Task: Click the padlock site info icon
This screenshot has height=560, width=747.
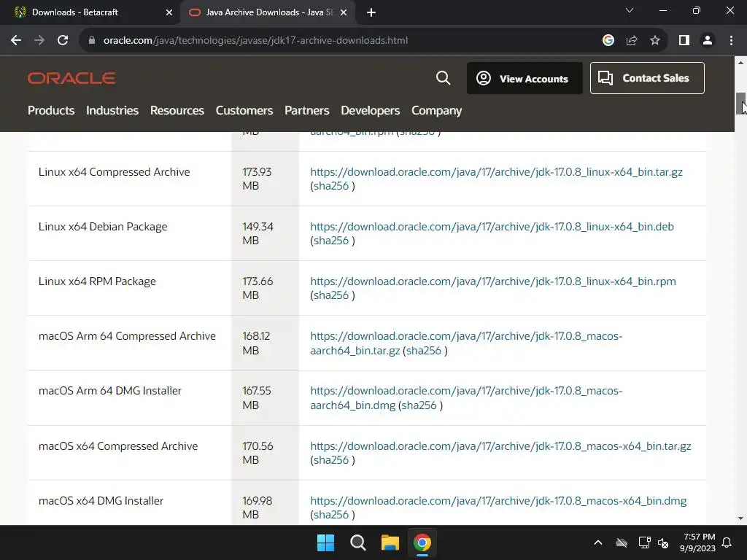Action: coord(92,41)
